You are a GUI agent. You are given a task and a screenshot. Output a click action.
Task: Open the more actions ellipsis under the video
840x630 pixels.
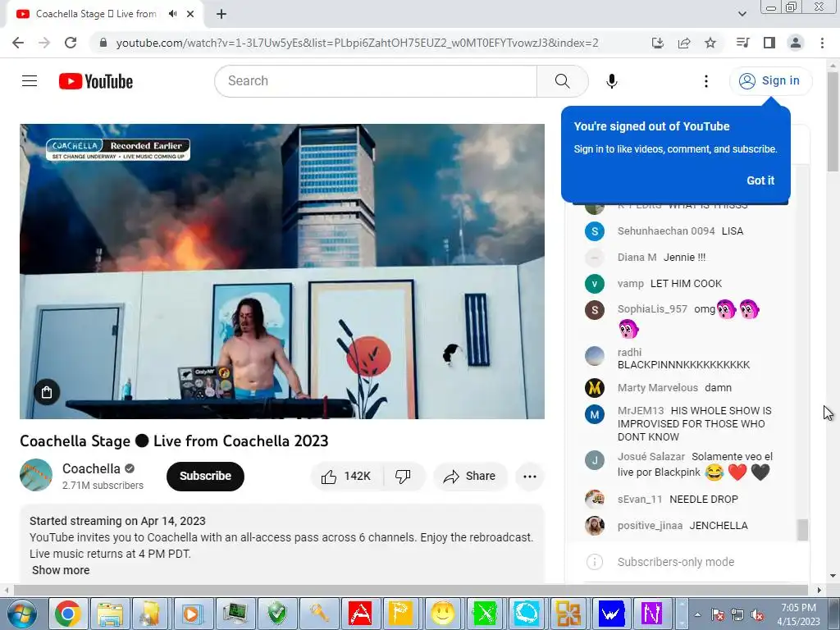[529, 477]
